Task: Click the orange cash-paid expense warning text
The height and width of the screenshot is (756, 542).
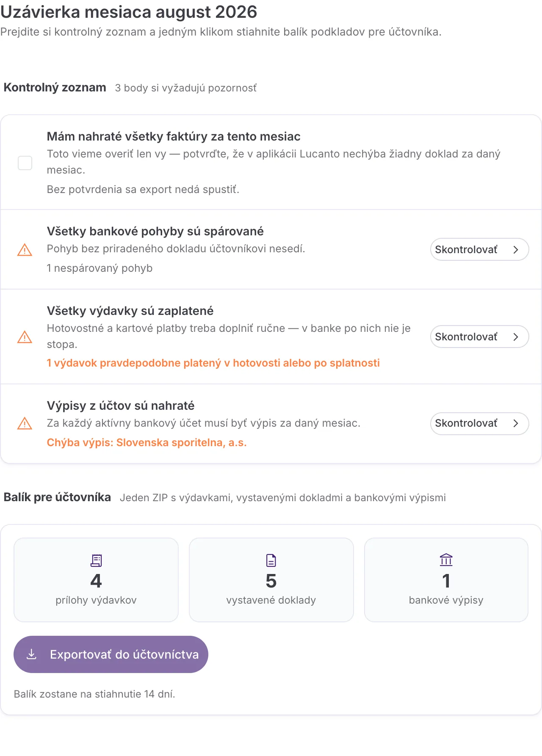Action: [213, 363]
